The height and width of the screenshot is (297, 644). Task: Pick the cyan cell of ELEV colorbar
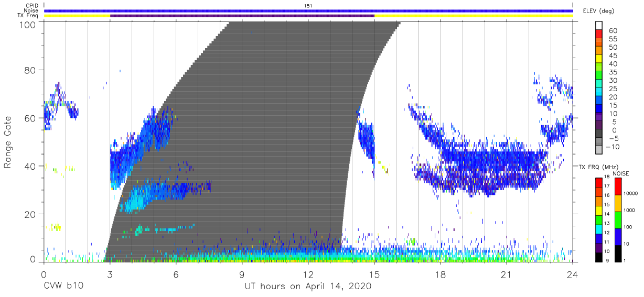(599, 92)
